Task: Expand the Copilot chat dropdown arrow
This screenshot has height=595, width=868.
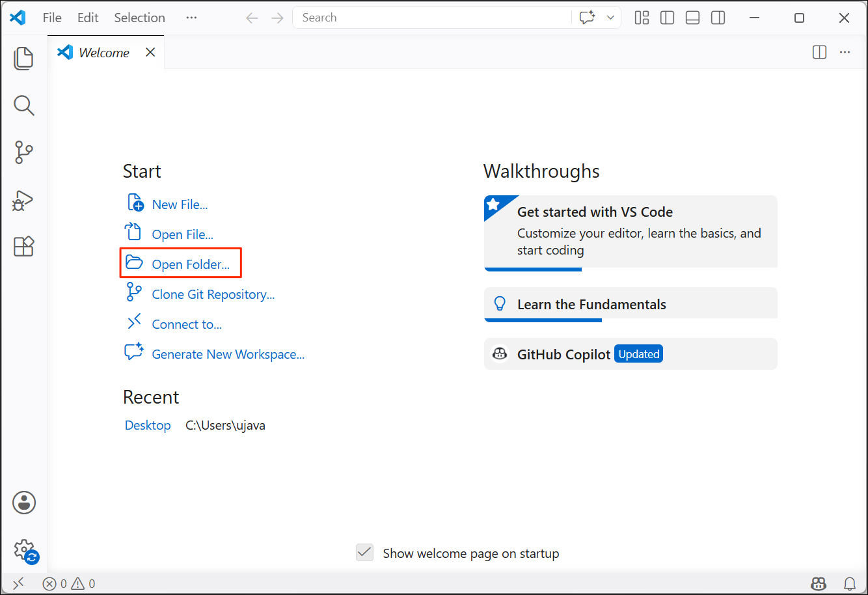Action: (610, 18)
